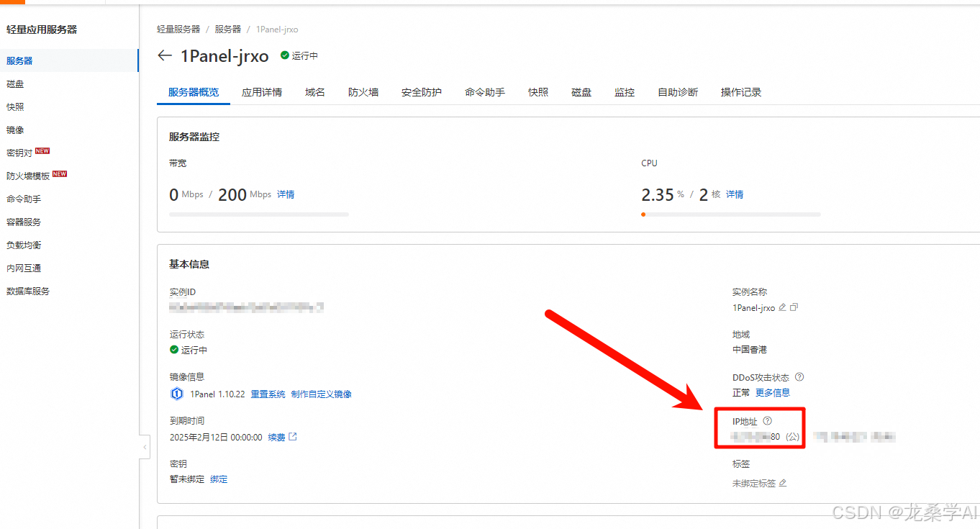Click the 2.35 % CPU value
This screenshot has width=980, height=529.
pos(663,194)
